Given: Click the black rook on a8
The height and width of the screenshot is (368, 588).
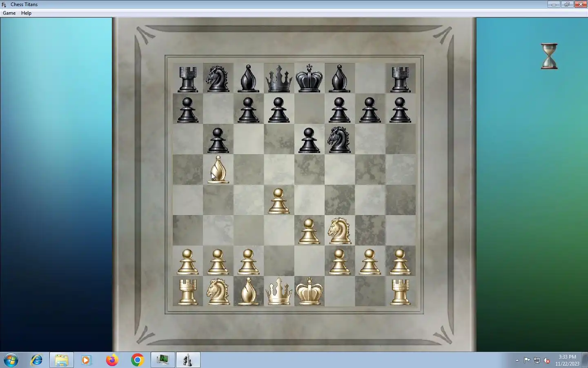Looking at the screenshot, I should point(188,79).
